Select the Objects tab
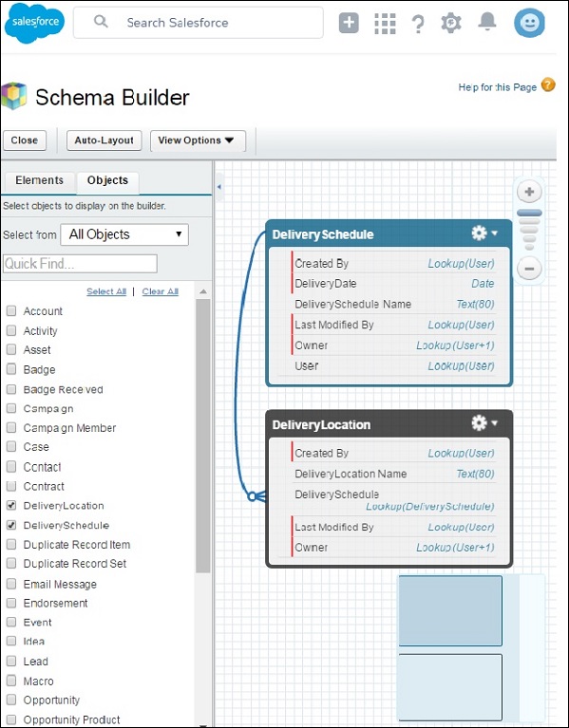The image size is (569, 728). (x=107, y=180)
